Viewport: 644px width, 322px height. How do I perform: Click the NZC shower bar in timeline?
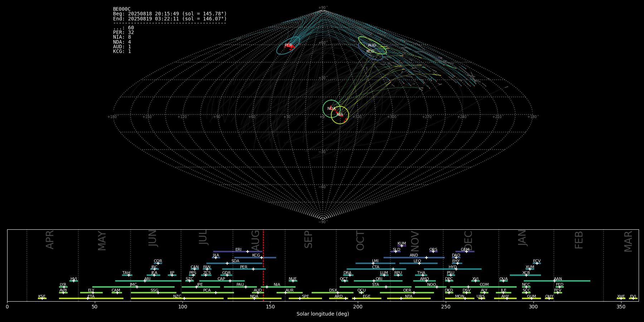point(177,298)
